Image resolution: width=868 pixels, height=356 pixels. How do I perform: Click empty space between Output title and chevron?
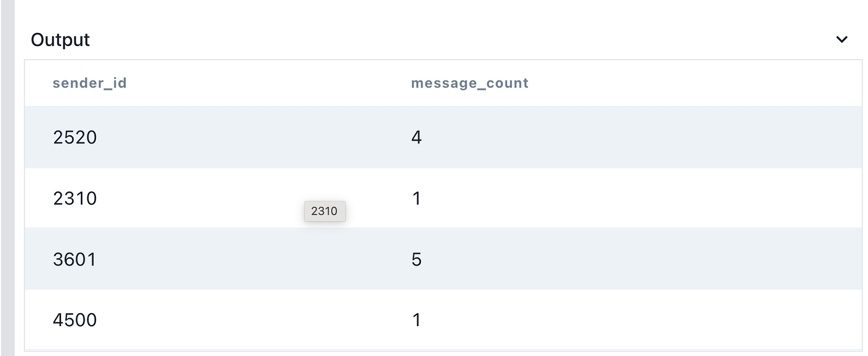[461, 40]
